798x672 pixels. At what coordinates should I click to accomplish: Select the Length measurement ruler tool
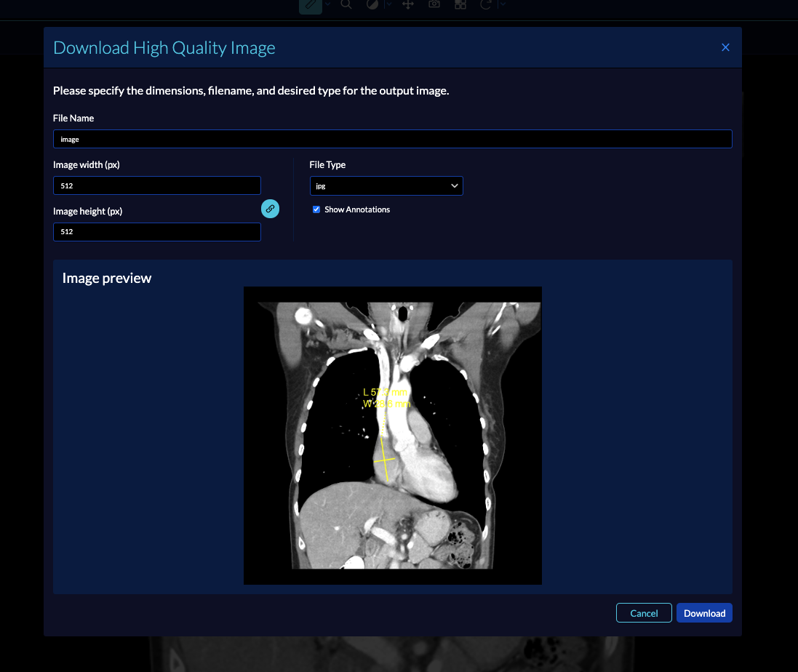coord(311,4)
